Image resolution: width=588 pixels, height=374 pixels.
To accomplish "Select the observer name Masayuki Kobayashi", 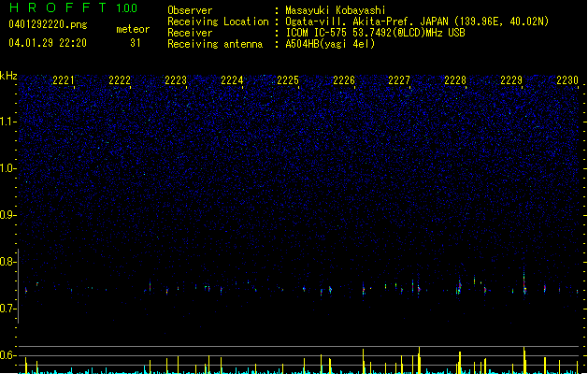I will click(x=336, y=10).
